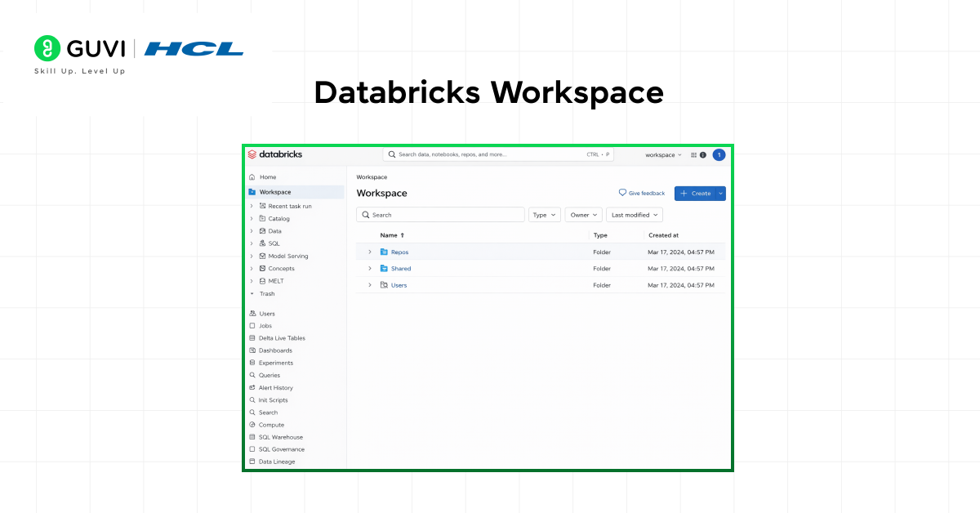Expand the Repos folder row chevron
Image resolution: width=980 pixels, height=513 pixels.
(369, 252)
